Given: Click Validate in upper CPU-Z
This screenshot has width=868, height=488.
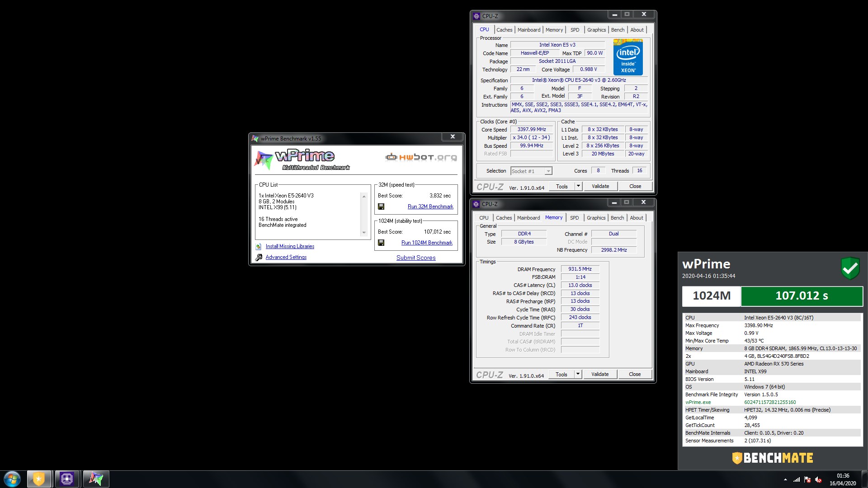Looking at the screenshot, I should [600, 186].
